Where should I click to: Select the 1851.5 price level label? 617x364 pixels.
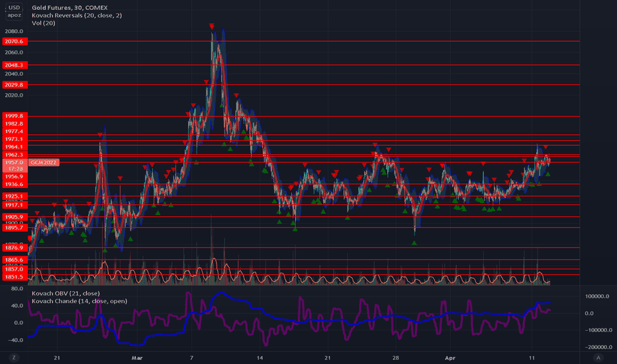click(x=15, y=277)
